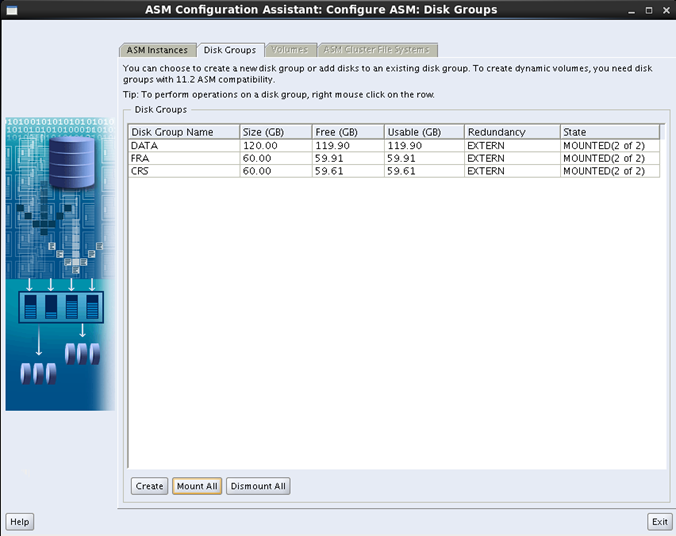Click the Dismount All button
Viewport: 676px width, 536px height.
click(x=258, y=486)
